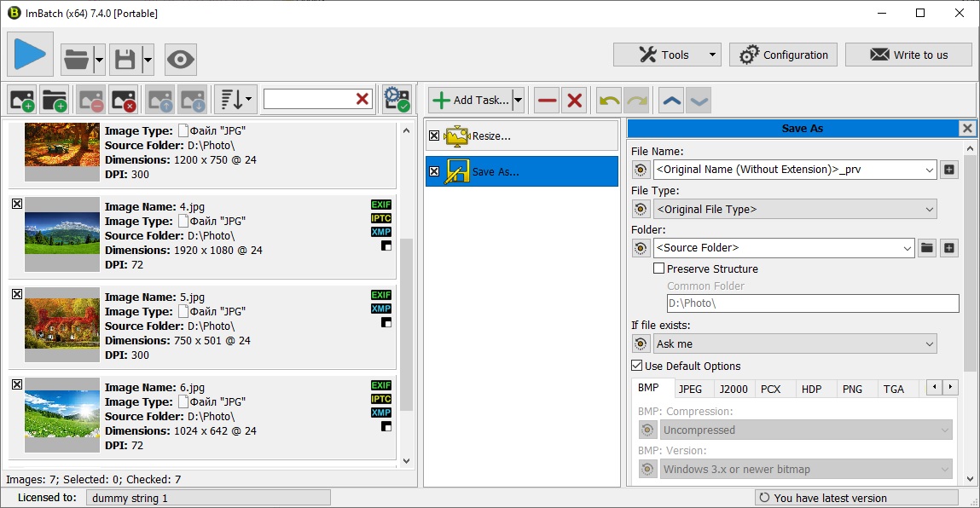Click the add images icon

coord(21,101)
